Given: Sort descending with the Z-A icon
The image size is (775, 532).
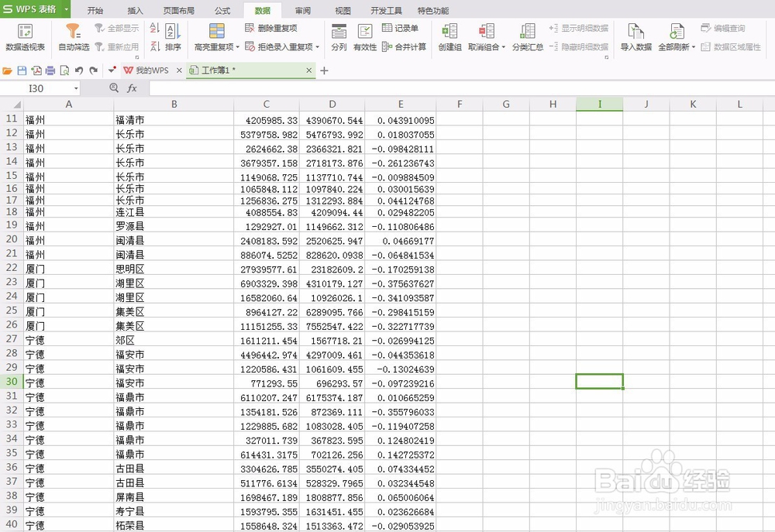Looking at the screenshot, I should 154,46.
